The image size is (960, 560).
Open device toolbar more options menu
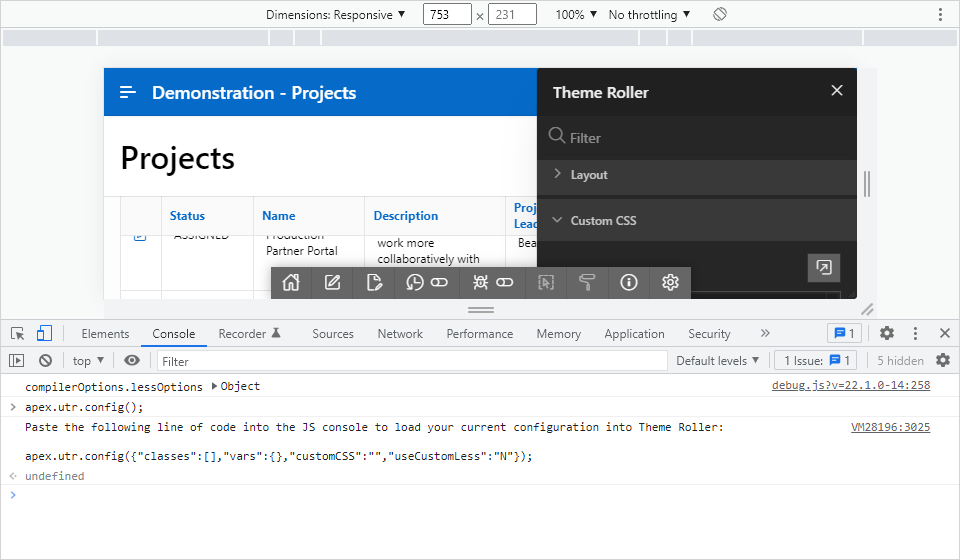940,15
